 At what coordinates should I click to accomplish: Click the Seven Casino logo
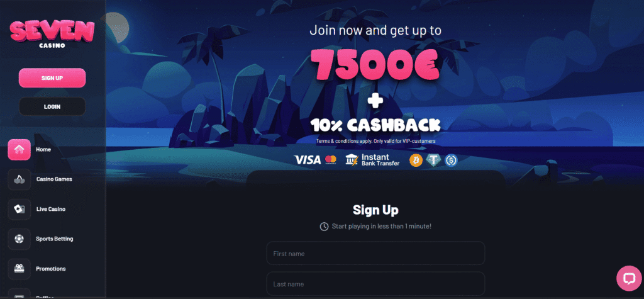tap(52, 34)
